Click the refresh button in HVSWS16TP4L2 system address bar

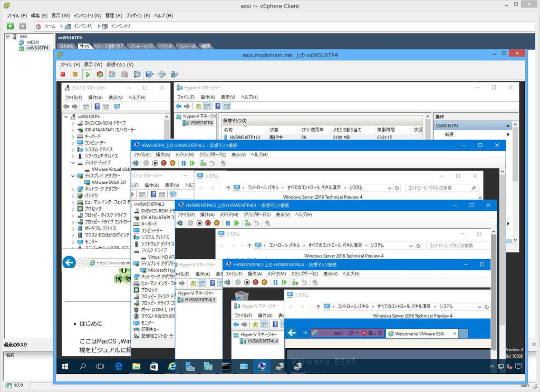click(x=397, y=188)
